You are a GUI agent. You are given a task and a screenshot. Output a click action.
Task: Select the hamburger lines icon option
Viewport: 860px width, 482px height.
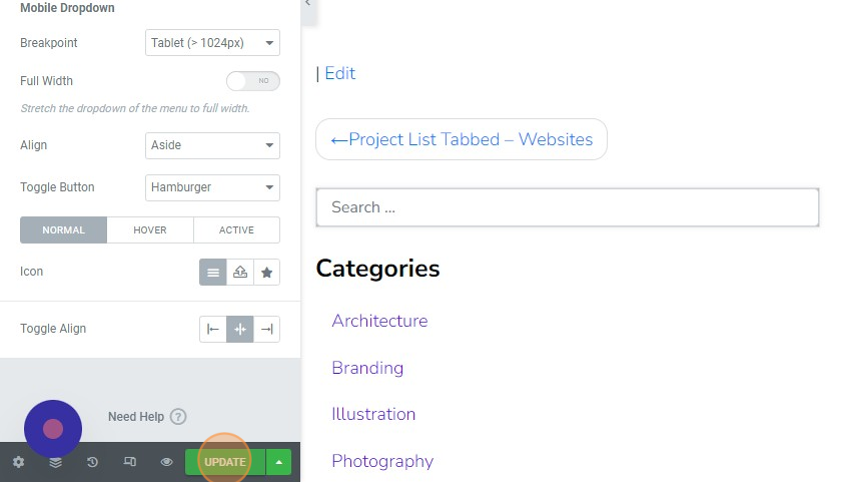213,272
